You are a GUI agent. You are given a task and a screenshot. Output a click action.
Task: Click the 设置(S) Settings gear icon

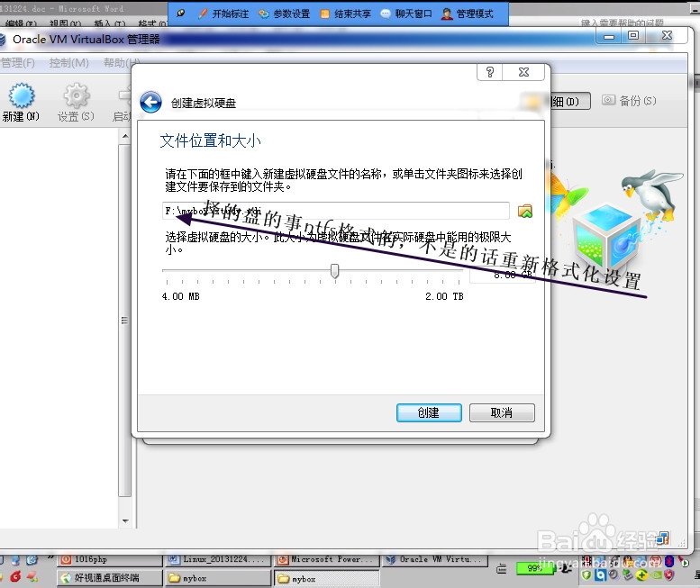click(77, 103)
